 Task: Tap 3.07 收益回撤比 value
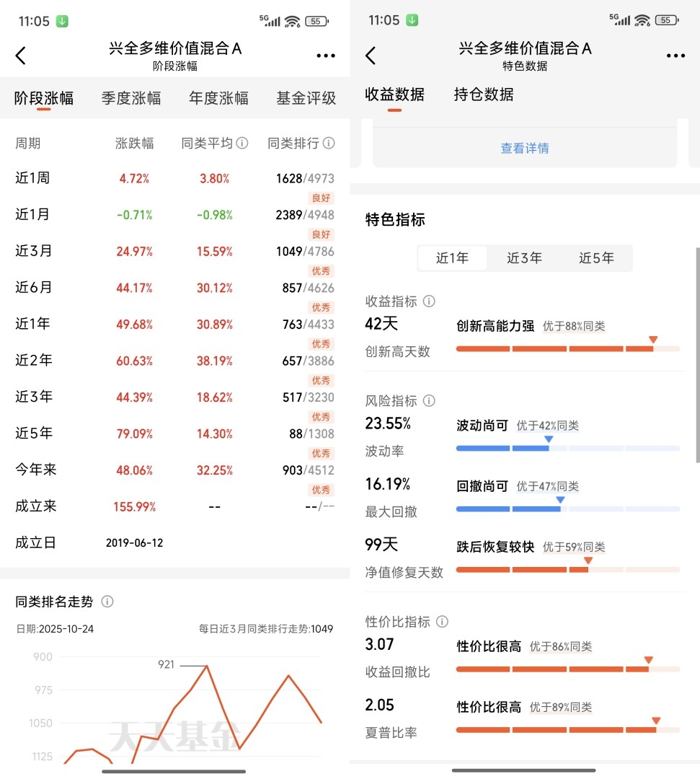click(x=379, y=644)
